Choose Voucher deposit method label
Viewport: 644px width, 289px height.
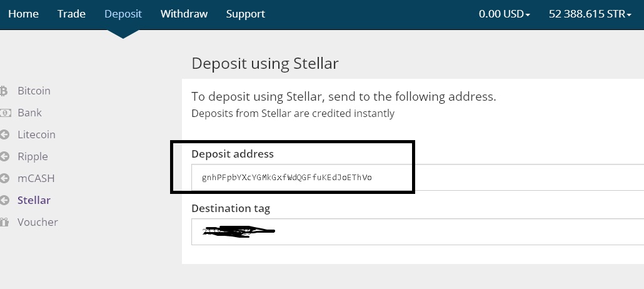(38, 223)
